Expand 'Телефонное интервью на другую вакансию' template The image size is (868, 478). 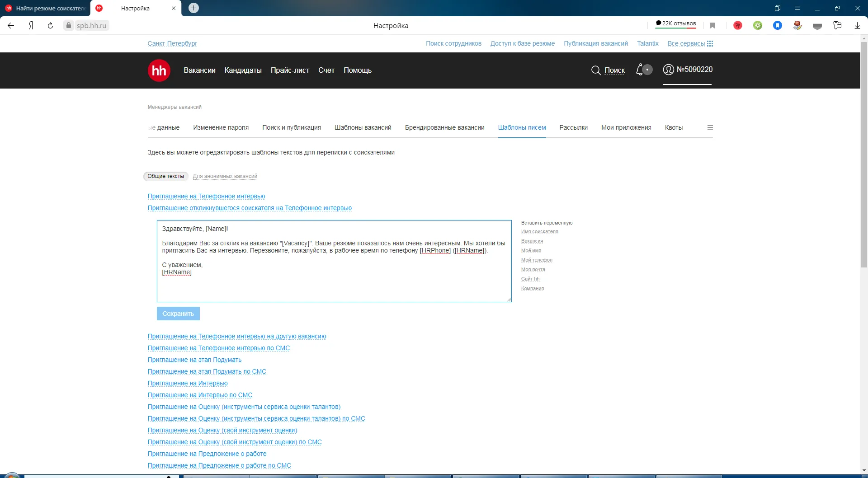click(237, 336)
